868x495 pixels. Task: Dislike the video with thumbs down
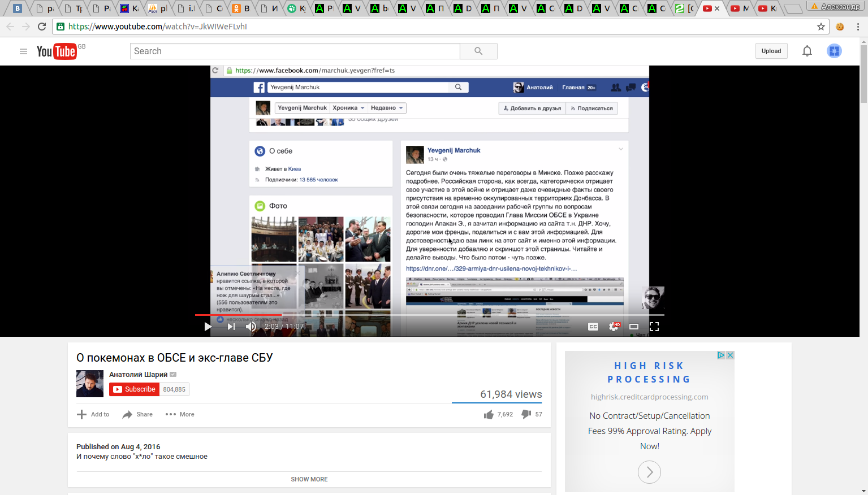526,414
